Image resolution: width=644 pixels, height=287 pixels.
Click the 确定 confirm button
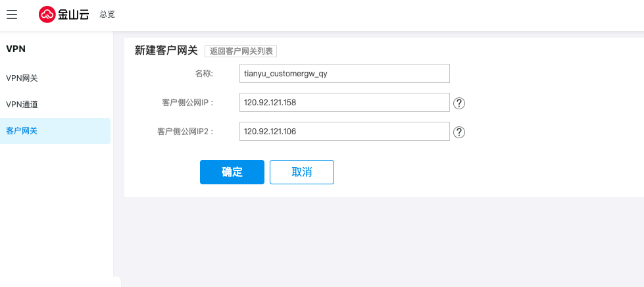232,172
